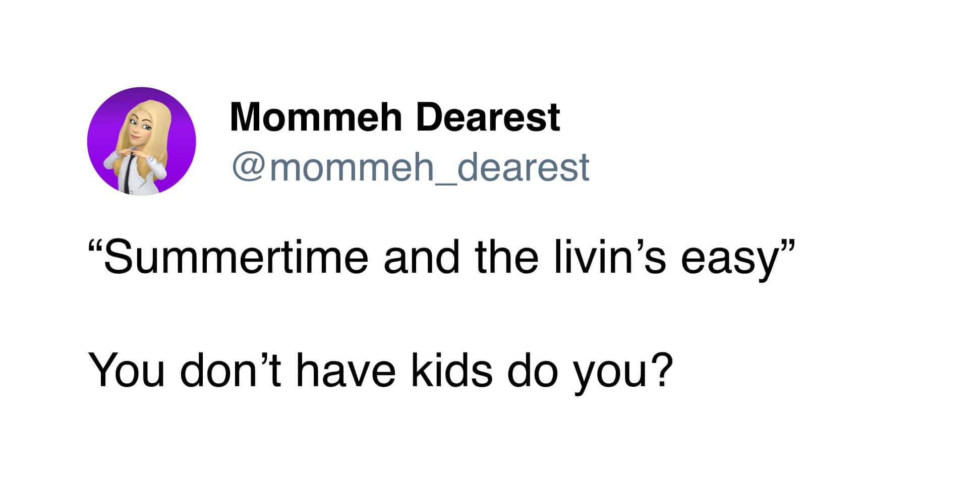Viewport: 980px width, 485px height.
Task: Open the Mommeh Dearest profile avatar
Action: 142,141
